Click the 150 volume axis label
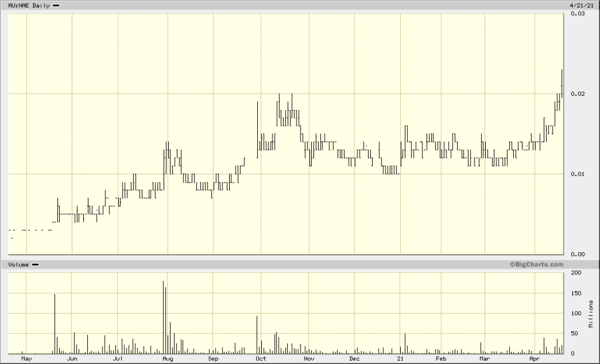Viewport: 600px width, 364px height. tap(577, 293)
